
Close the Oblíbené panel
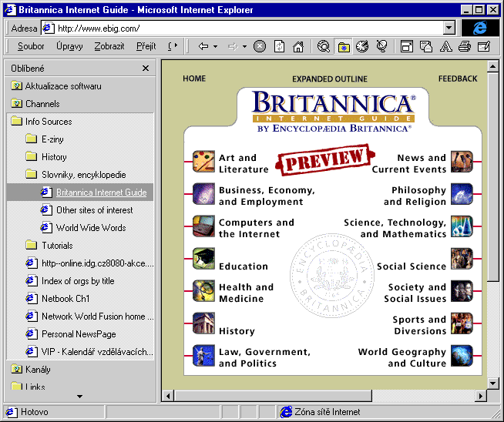point(146,68)
